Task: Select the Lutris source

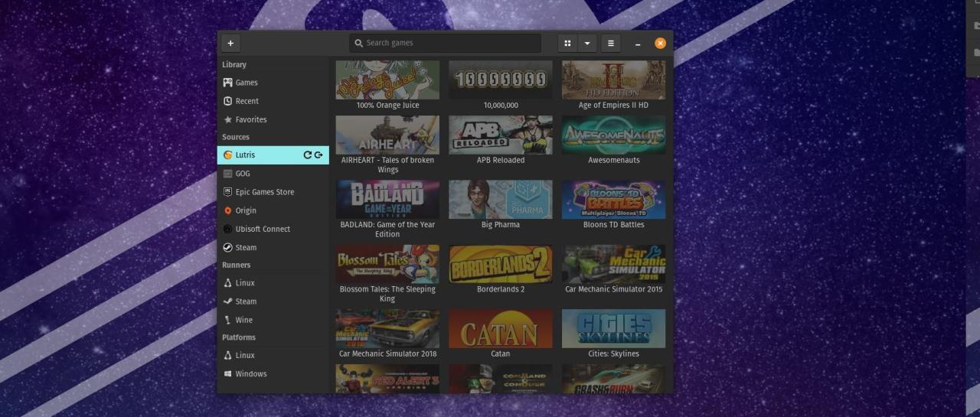Action: coord(273,155)
